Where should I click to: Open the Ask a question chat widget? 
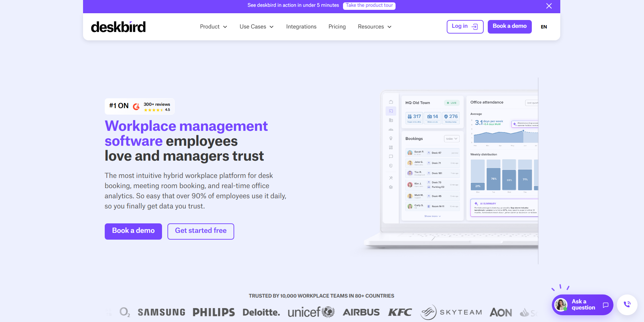582,305
